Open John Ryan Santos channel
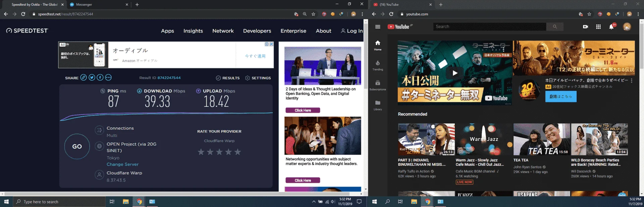 [x=527, y=167]
